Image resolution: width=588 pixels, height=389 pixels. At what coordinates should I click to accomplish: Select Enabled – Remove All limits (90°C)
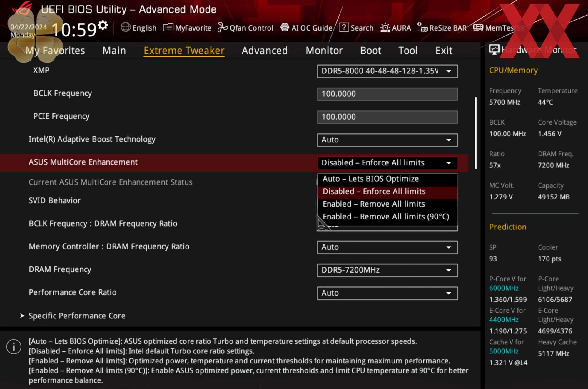coord(386,216)
